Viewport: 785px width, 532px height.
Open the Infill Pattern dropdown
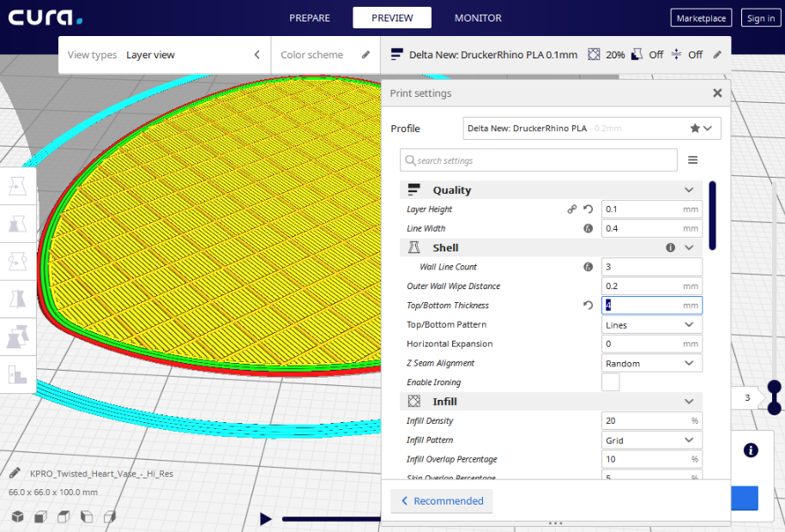tap(651, 440)
